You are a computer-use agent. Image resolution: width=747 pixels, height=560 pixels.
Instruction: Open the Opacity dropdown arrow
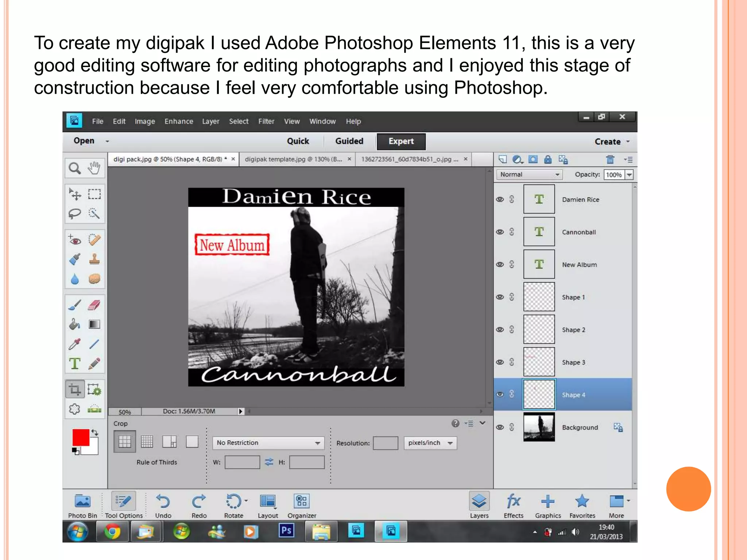click(x=629, y=175)
